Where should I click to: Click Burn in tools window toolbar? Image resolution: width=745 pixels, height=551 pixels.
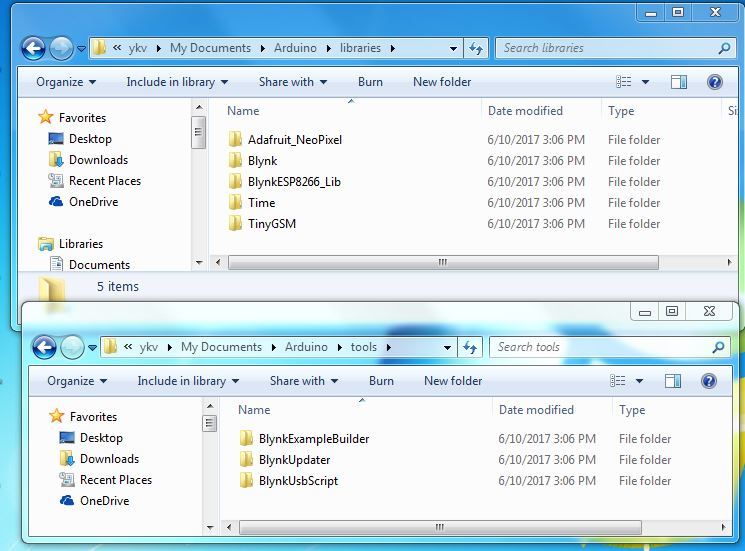(x=381, y=381)
